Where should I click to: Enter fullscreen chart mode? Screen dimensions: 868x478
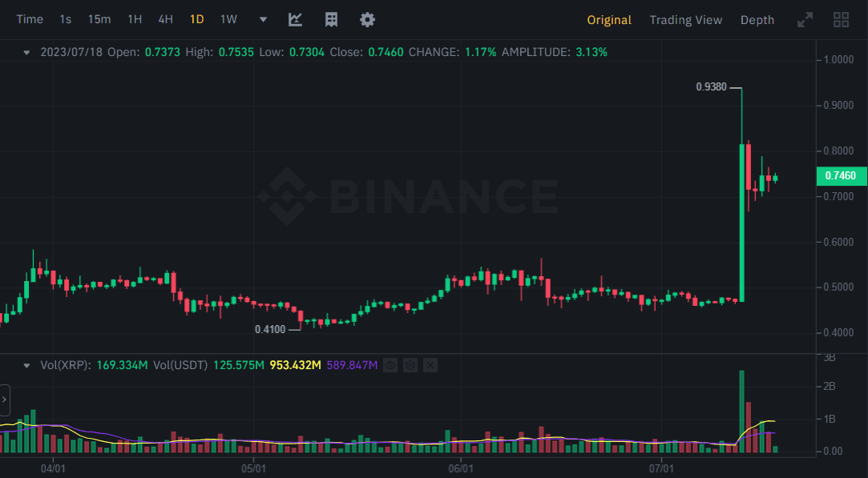(x=804, y=20)
